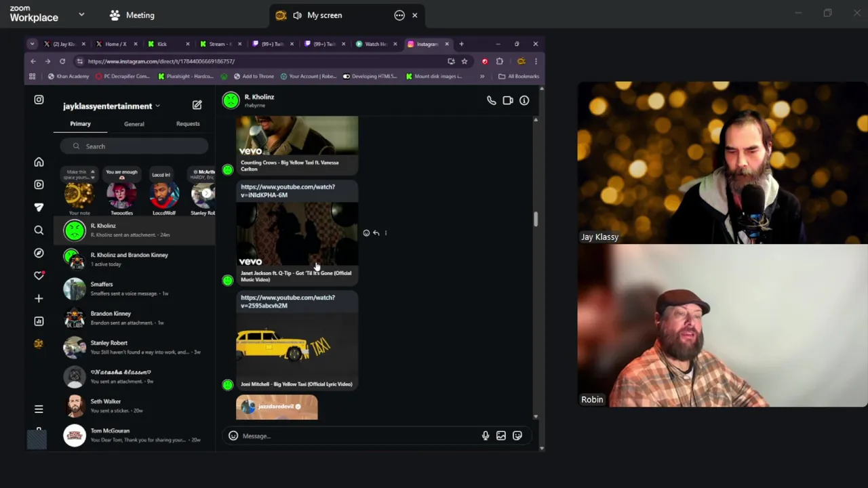Click inside the Search conversations field

pos(134,146)
